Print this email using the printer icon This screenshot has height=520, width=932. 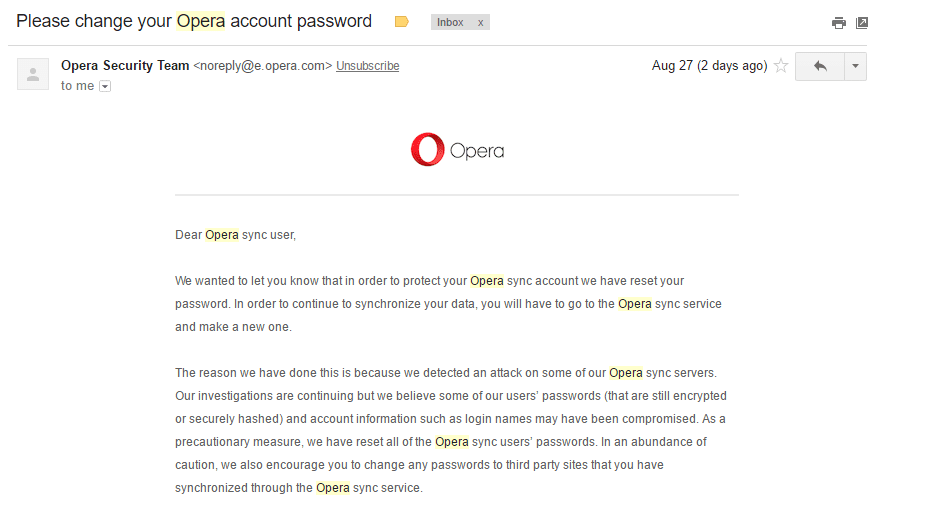coord(839,23)
